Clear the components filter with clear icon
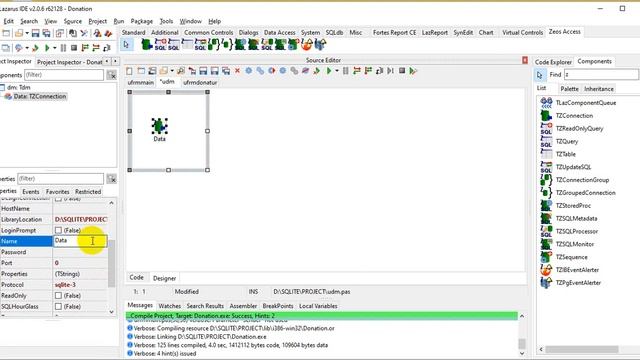This screenshot has width=640, height=360. pos(111,75)
